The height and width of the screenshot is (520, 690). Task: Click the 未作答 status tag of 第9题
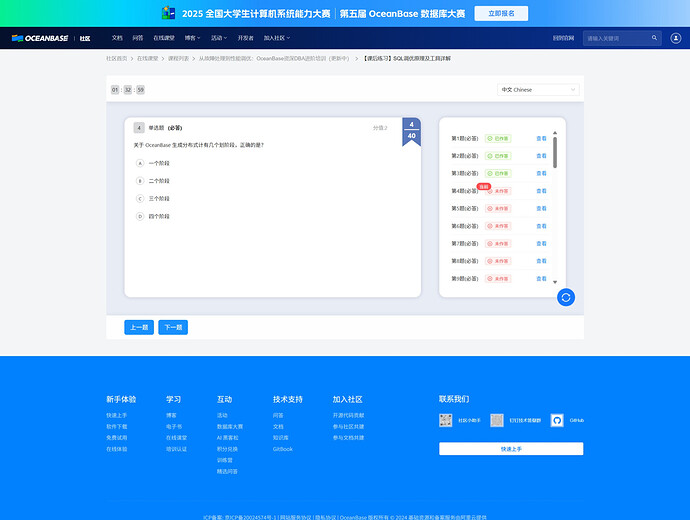[x=498, y=278]
